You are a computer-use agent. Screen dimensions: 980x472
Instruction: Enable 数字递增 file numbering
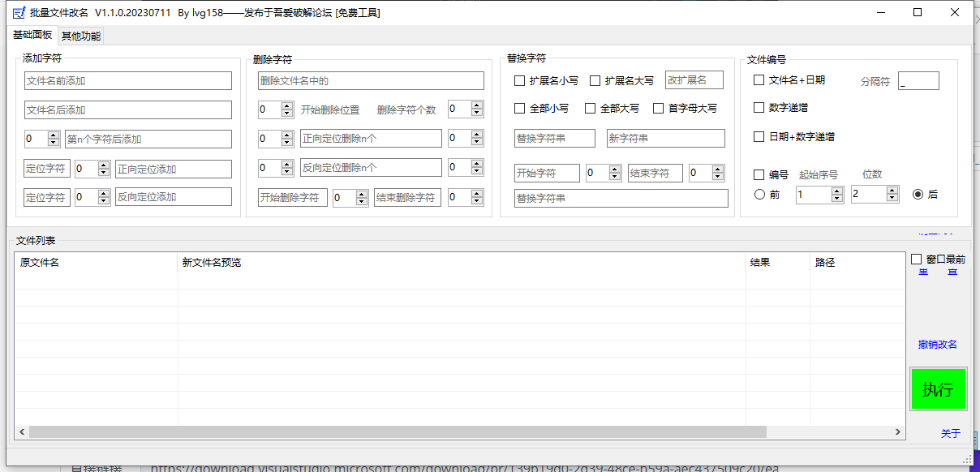(x=759, y=107)
